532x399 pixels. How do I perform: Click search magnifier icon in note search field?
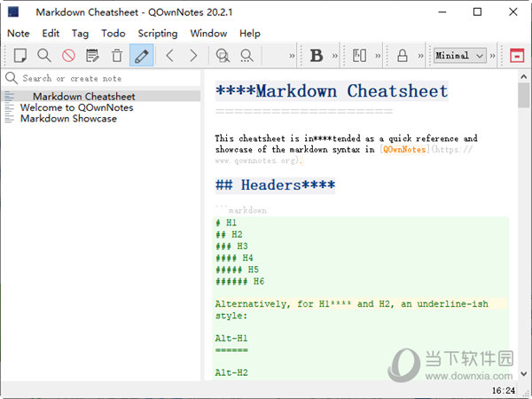pos(12,78)
